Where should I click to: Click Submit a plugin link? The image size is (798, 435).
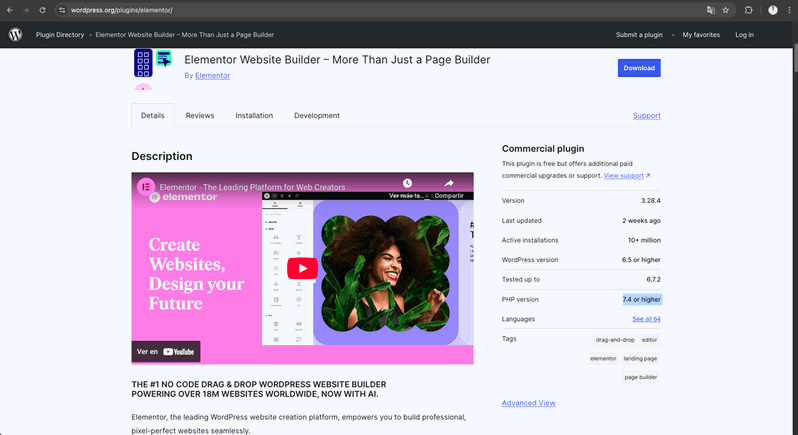639,35
